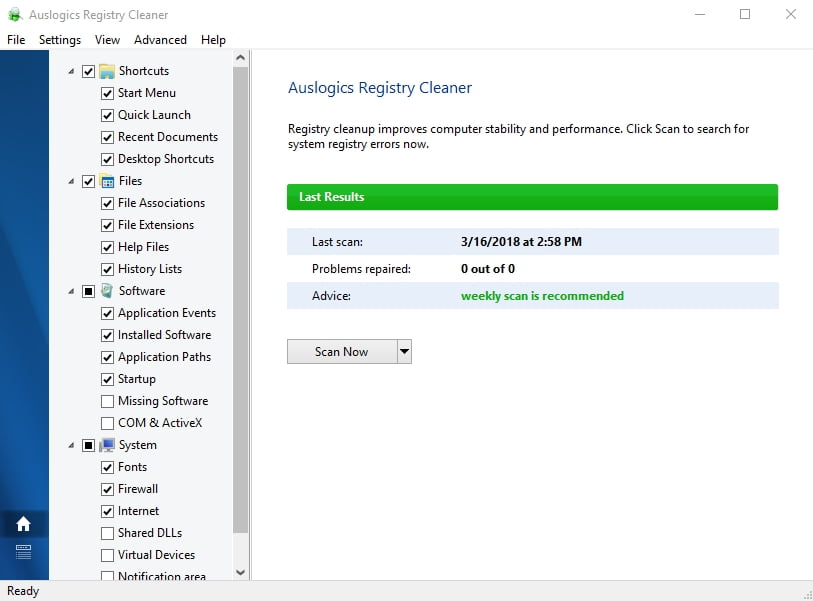Image resolution: width=813 pixels, height=601 pixels.
Task: Click the Shortcuts folder icon
Action: pyautogui.click(x=107, y=71)
